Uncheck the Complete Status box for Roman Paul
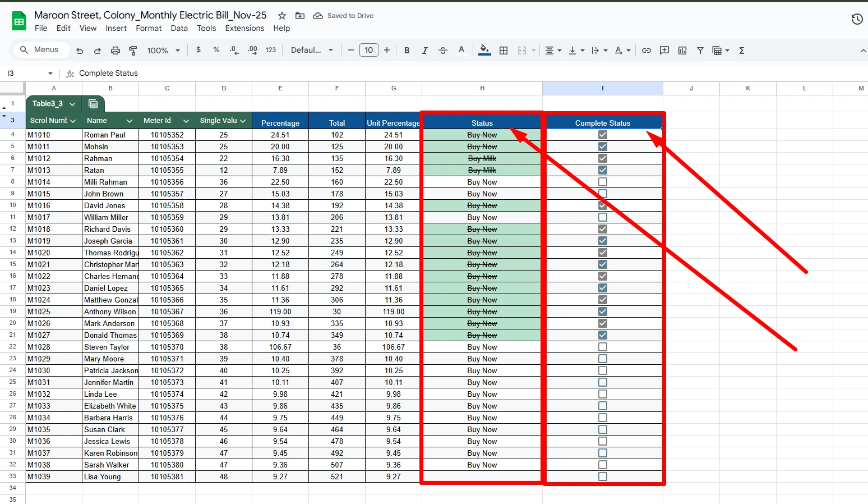 pos(603,135)
